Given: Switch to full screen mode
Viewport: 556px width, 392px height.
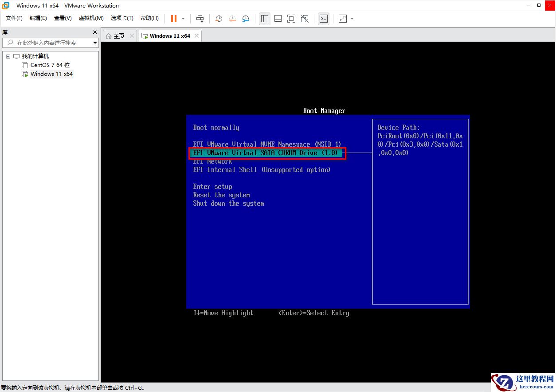Looking at the screenshot, I should pos(291,19).
